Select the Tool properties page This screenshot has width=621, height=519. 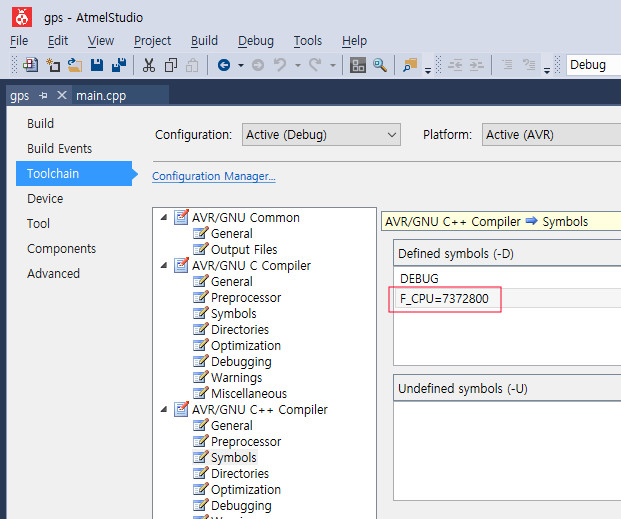click(38, 223)
